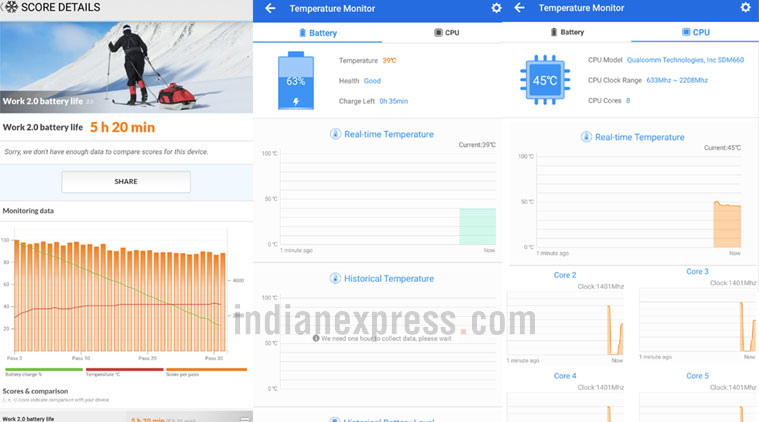Click the 'Historical Temperature' heading
Screen dimensions: 759x422
(389, 278)
